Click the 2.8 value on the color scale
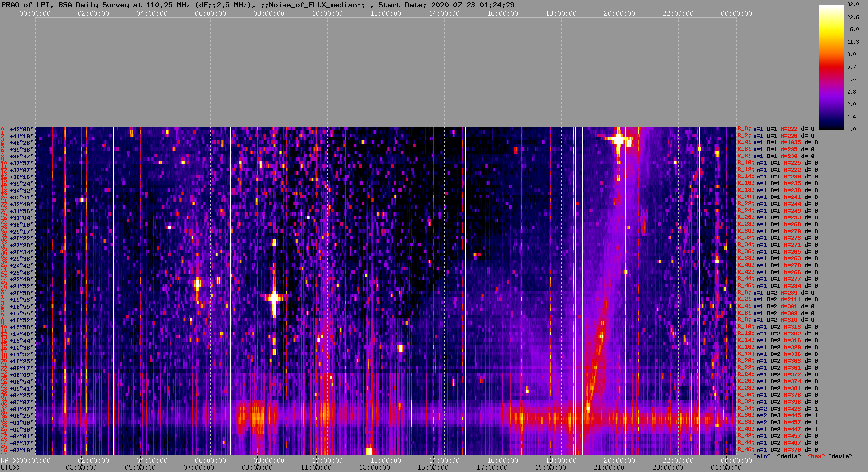This screenshot has height=472, width=868. click(x=851, y=92)
